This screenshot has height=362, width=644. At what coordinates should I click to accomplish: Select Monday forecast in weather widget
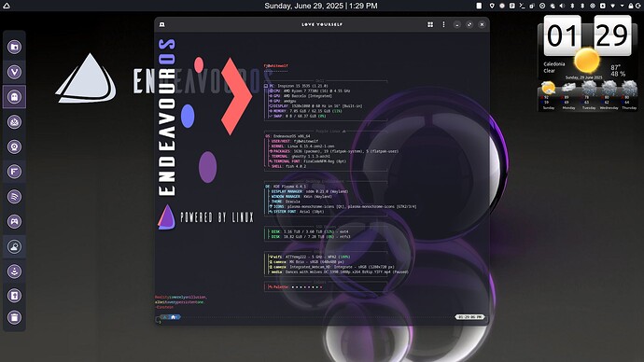pos(568,96)
